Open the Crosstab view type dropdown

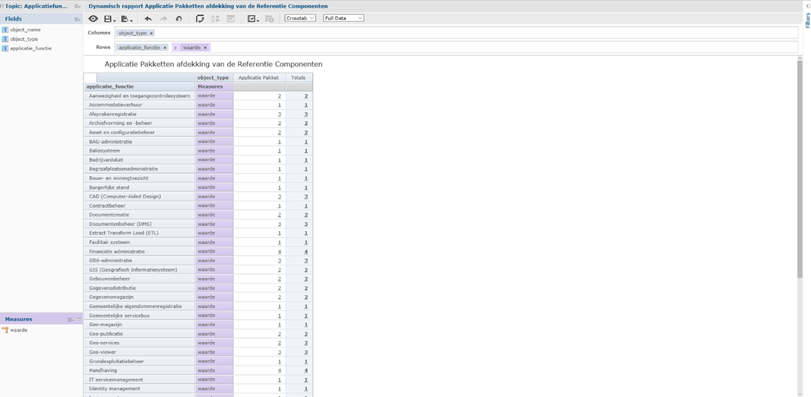coord(300,18)
